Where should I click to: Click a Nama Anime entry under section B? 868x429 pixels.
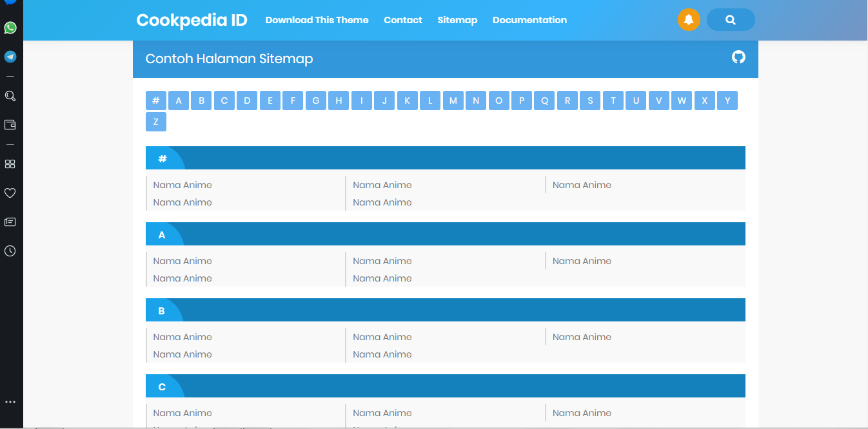click(182, 336)
